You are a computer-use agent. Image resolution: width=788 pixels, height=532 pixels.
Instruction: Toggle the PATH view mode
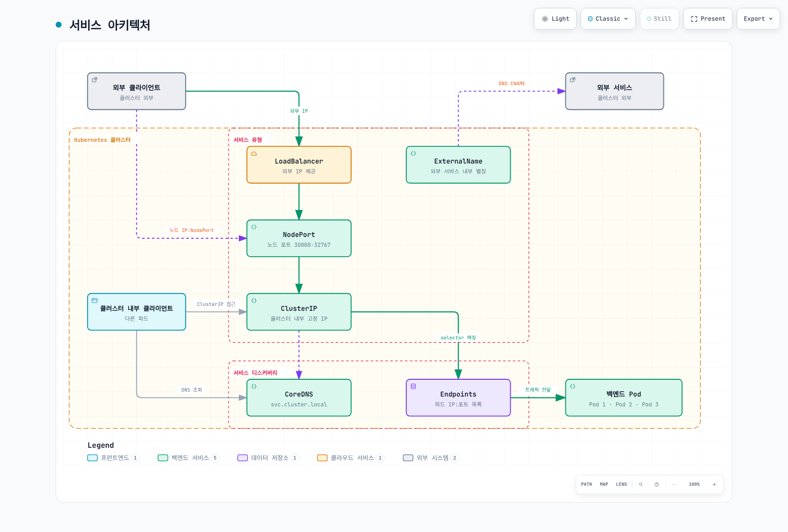(x=587, y=484)
